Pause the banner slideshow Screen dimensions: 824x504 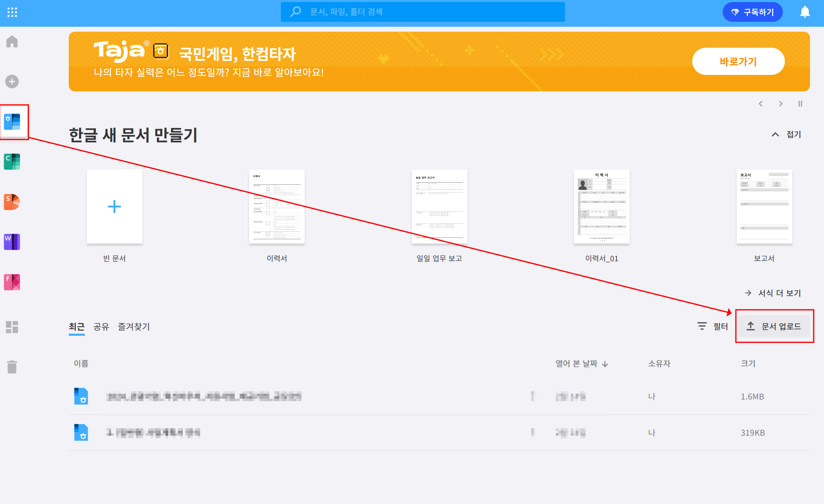(800, 104)
